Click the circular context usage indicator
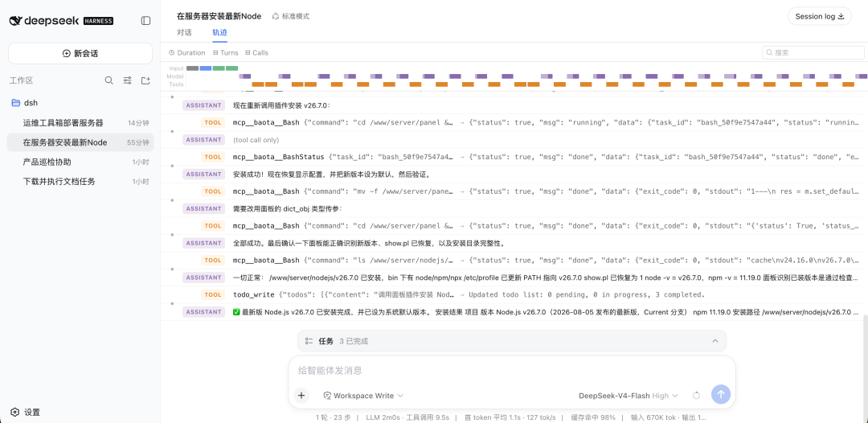 tap(696, 396)
